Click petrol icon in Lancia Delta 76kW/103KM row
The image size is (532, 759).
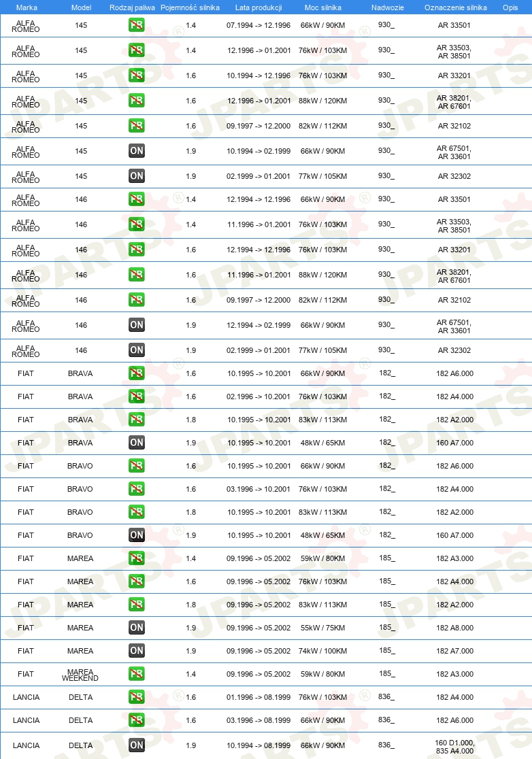(x=137, y=697)
